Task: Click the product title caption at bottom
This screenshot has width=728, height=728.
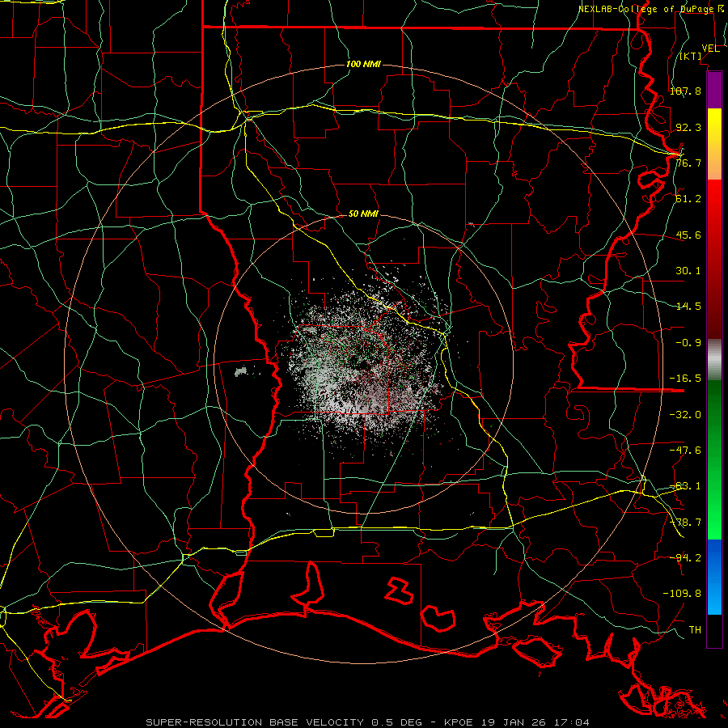Action: point(368,722)
